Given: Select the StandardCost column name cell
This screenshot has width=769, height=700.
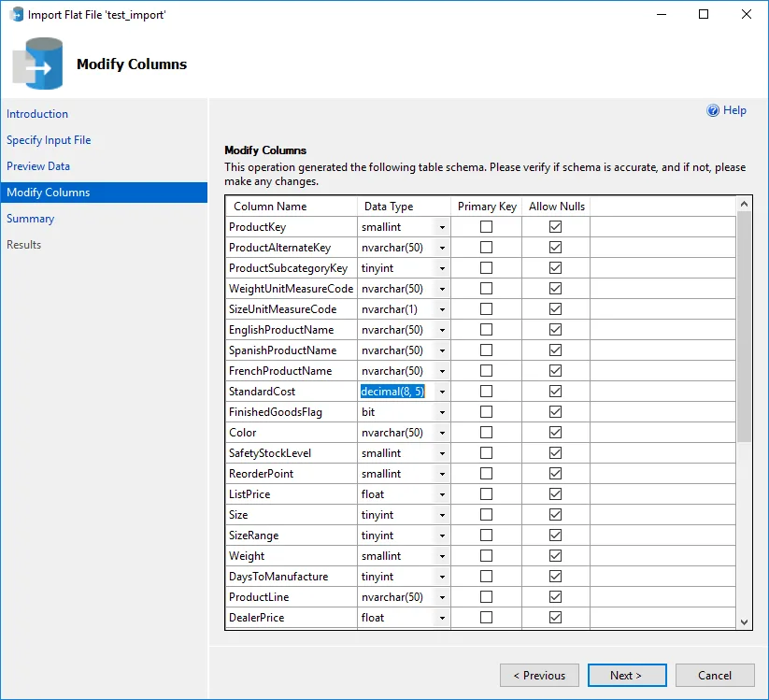Looking at the screenshot, I should [x=292, y=392].
